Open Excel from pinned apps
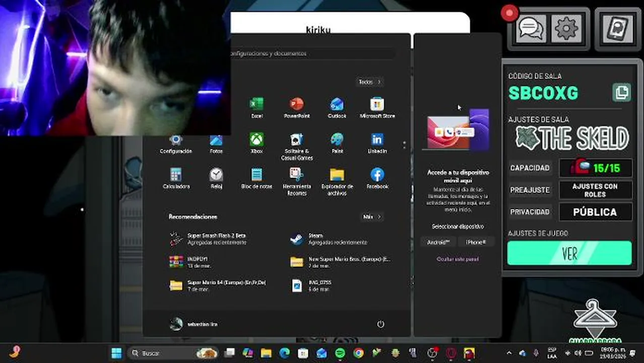Screen dimensions: 644x363 click(256, 108)
